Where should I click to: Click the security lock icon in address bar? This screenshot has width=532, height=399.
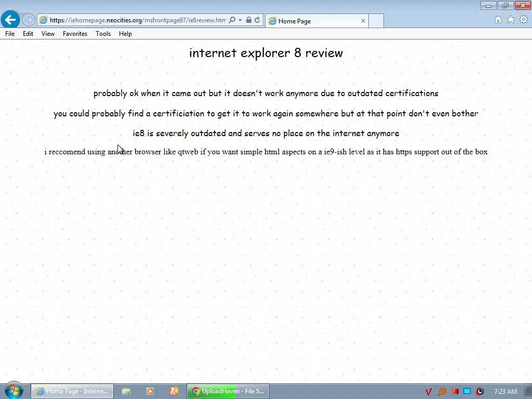249,20
